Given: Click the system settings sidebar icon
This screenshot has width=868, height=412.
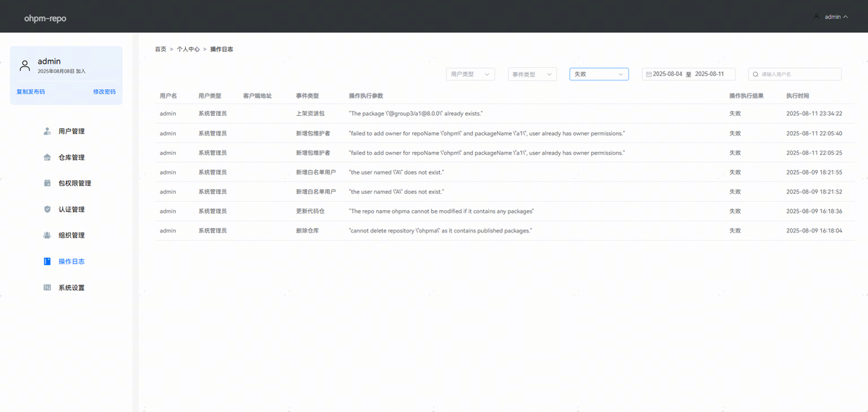Looking at the screenshot, I should [47, 287].
